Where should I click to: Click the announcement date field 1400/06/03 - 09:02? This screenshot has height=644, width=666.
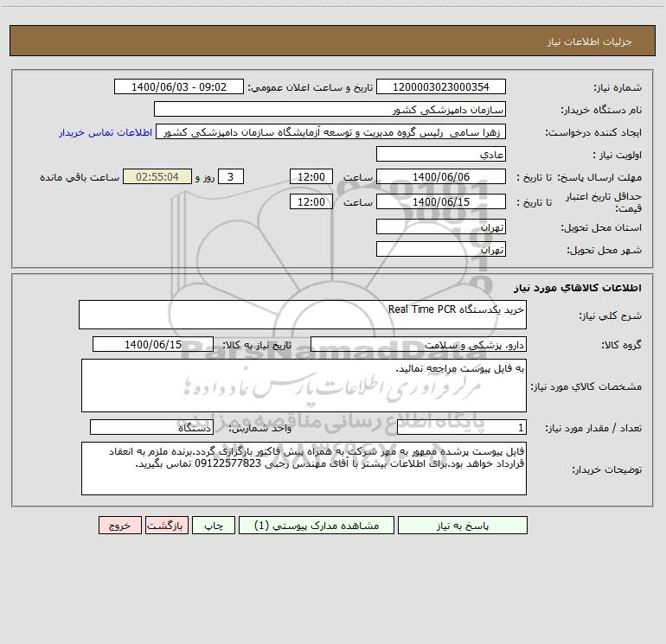(x=179, y=86)
